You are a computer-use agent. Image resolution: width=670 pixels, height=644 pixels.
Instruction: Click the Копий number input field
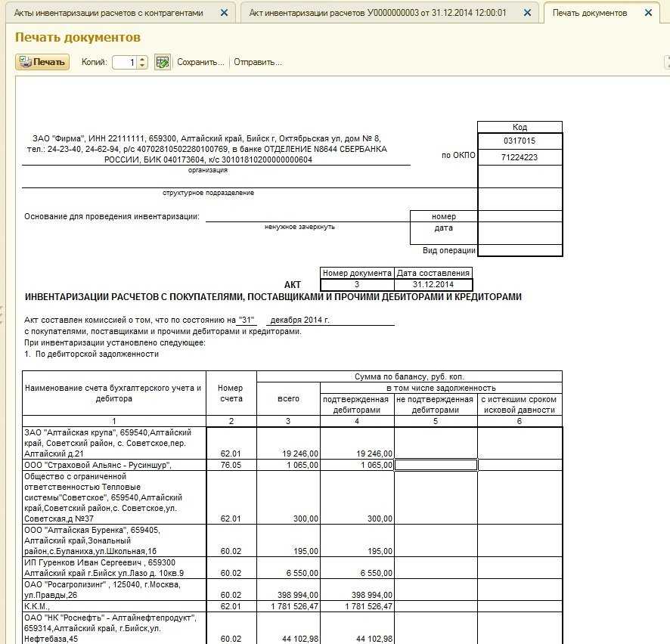(125, 62)
